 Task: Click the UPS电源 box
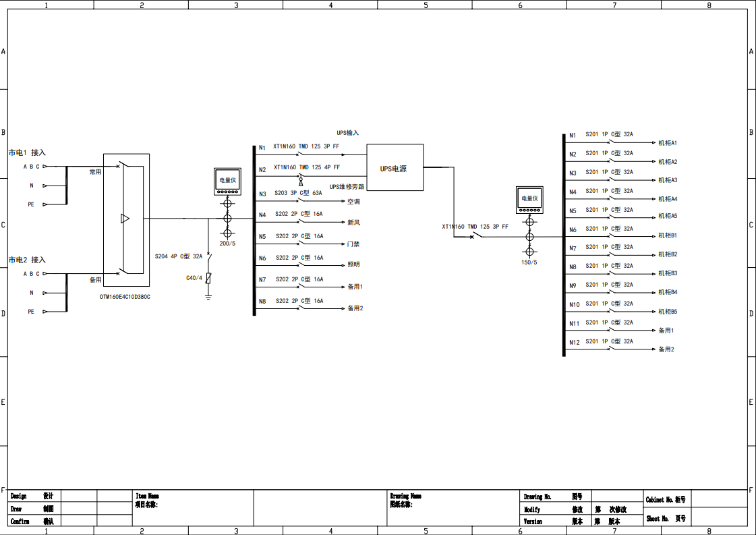(395, 168)
